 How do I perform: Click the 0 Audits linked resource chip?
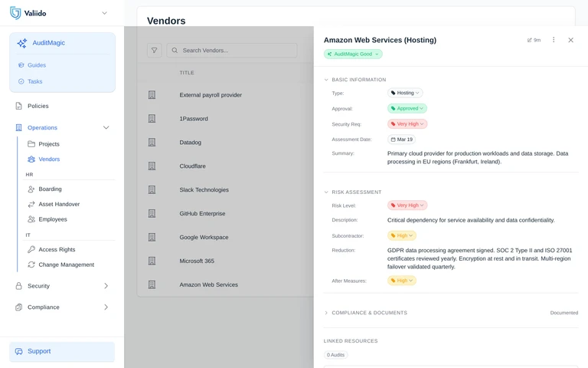(335, 355)
